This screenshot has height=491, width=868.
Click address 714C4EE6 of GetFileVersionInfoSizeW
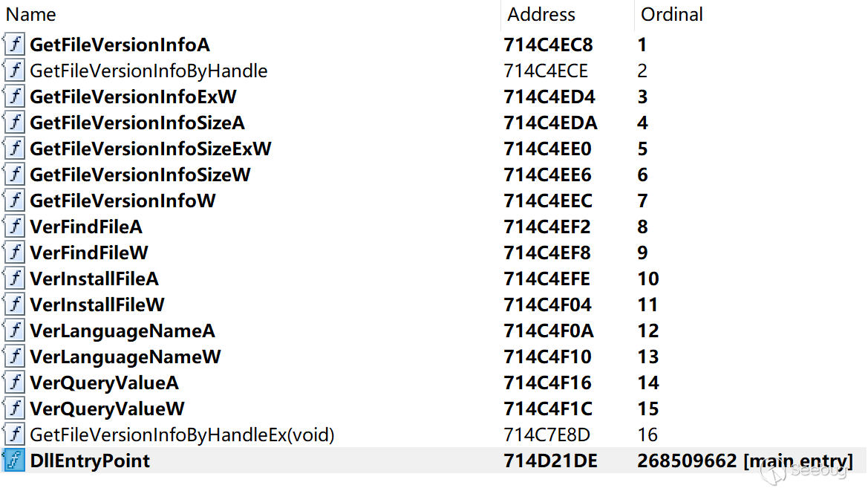pyautogui.click(x=547, y=175)
